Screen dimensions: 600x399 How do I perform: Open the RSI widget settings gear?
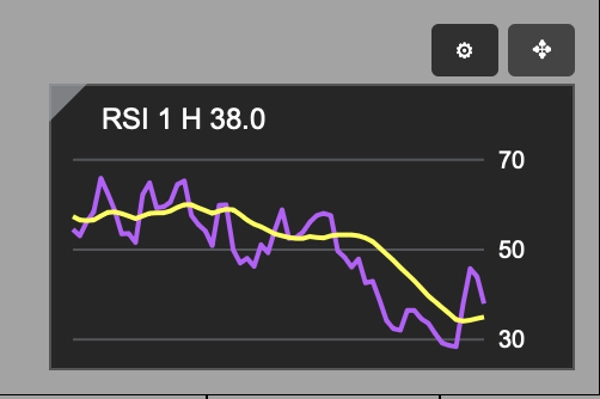pos(465,50)
